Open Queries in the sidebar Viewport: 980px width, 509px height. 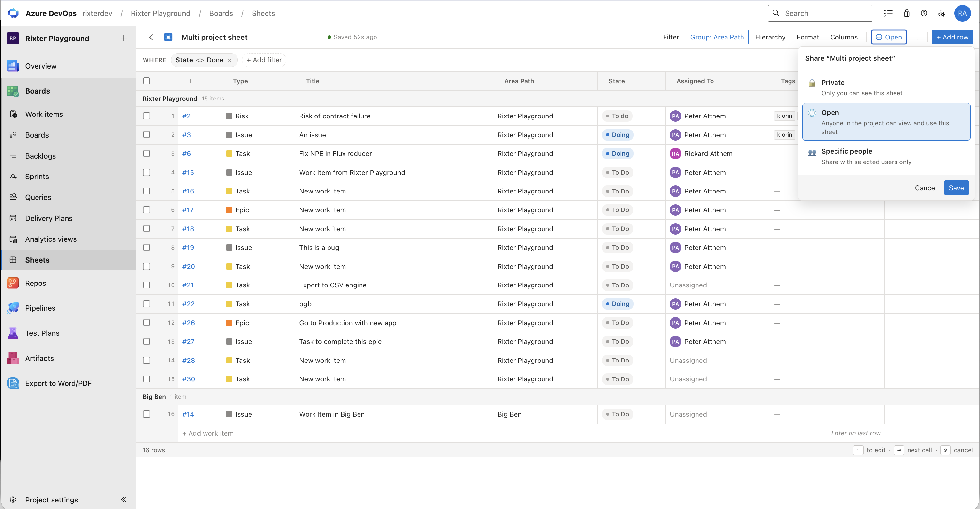click(x=69, y=197)
